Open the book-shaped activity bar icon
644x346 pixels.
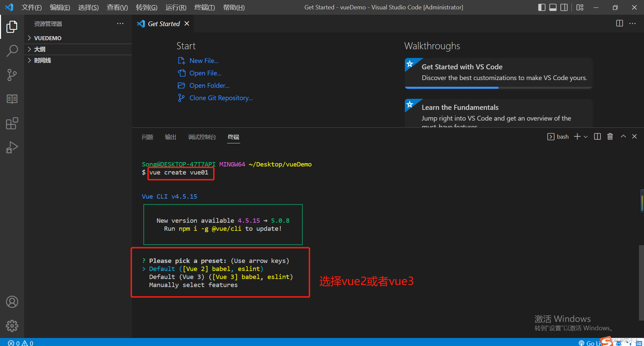12,99
